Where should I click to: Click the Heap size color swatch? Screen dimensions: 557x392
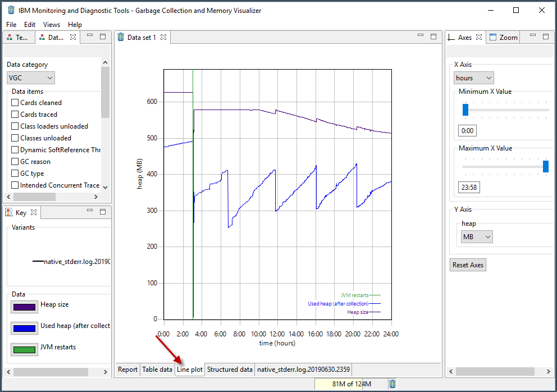[24, 307]
